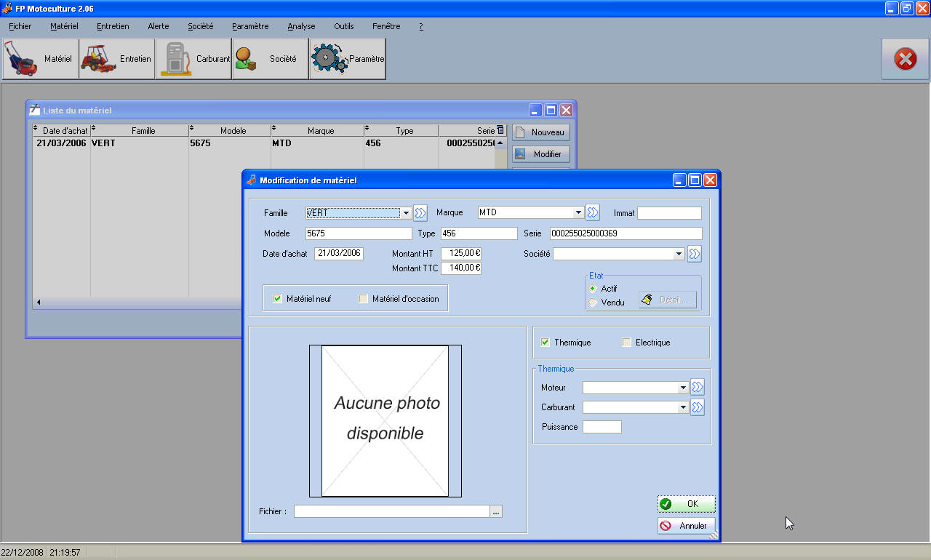Click the large red exit icon
Image resolution: width=931 pixels, height=560 pixels.
[905, 59]
